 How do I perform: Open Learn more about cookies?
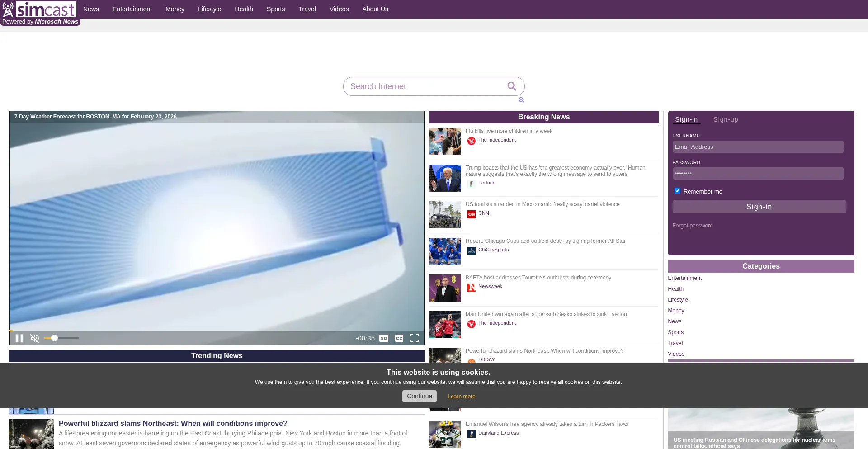point(462,397)
